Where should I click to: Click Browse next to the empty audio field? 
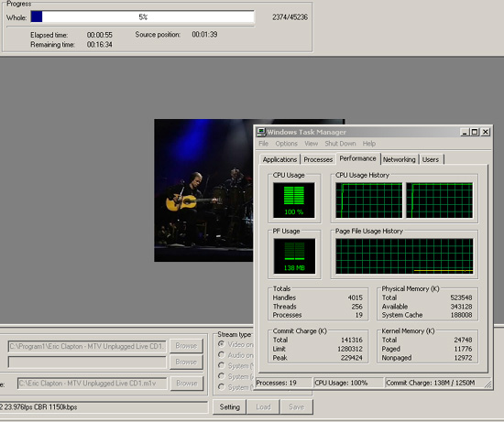pos(186,362)
